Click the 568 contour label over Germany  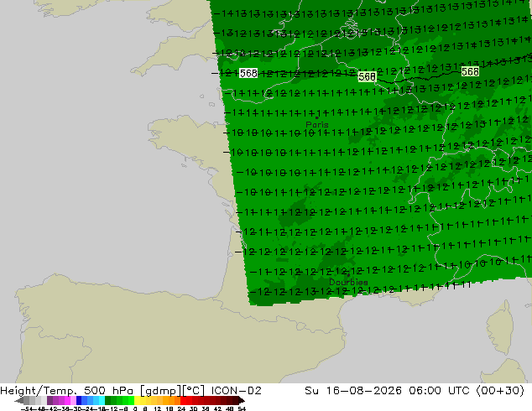[x=470, y=71]
